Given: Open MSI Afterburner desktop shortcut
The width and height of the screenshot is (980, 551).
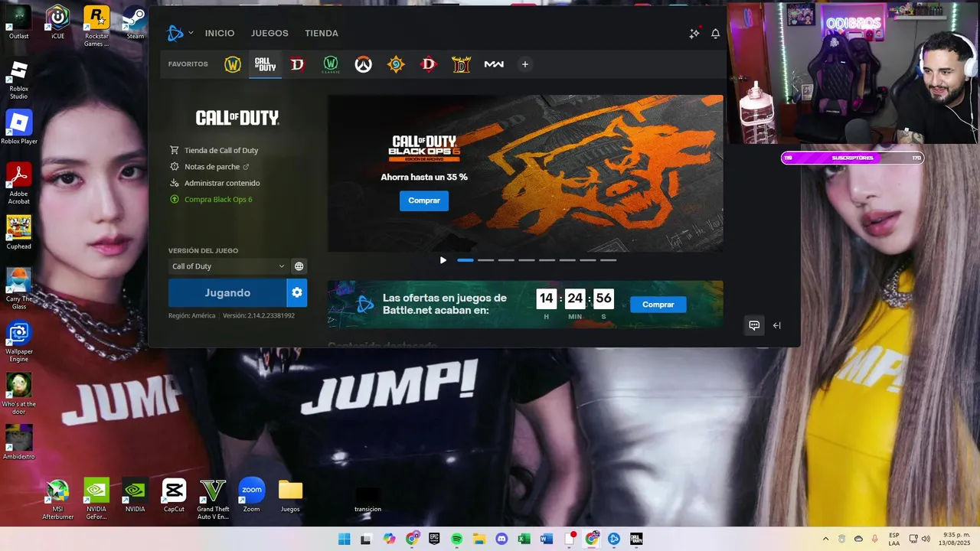Looking at the screenshot, I should pos(57,499).
